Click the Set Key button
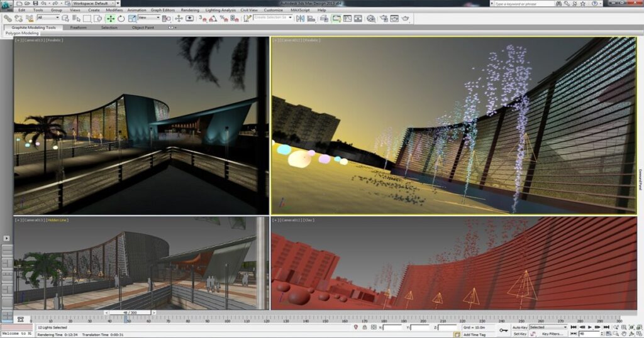Viewport: 644px width, 338px height. (x=519, y=334)
